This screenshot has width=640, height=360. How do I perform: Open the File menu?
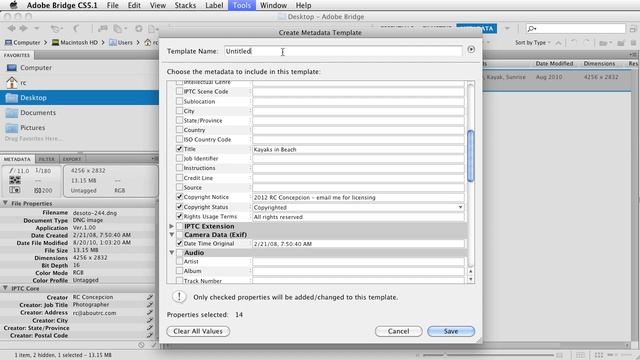[112, 5]
